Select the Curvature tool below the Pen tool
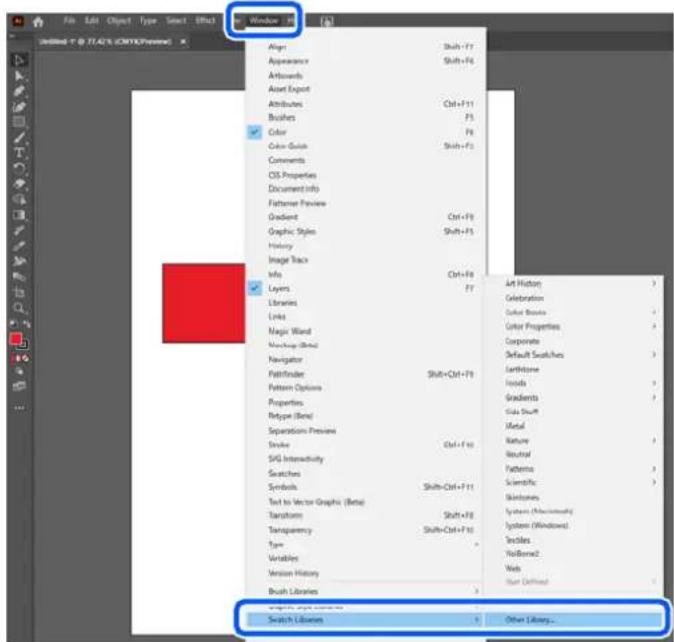674x642 pixels. (x=18, y=107)
